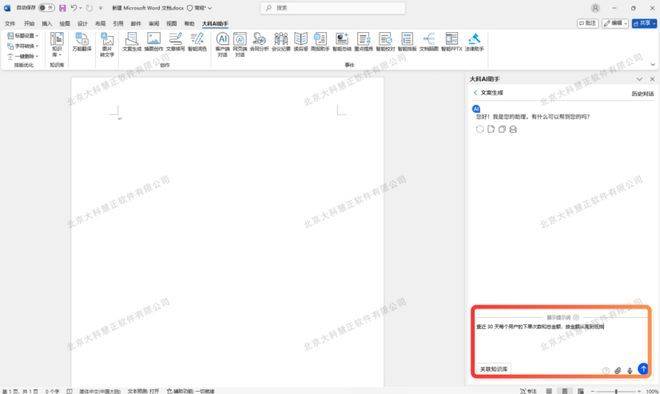
Task: Click the 关联知识库 button
Action: click(x=494, y=369)
